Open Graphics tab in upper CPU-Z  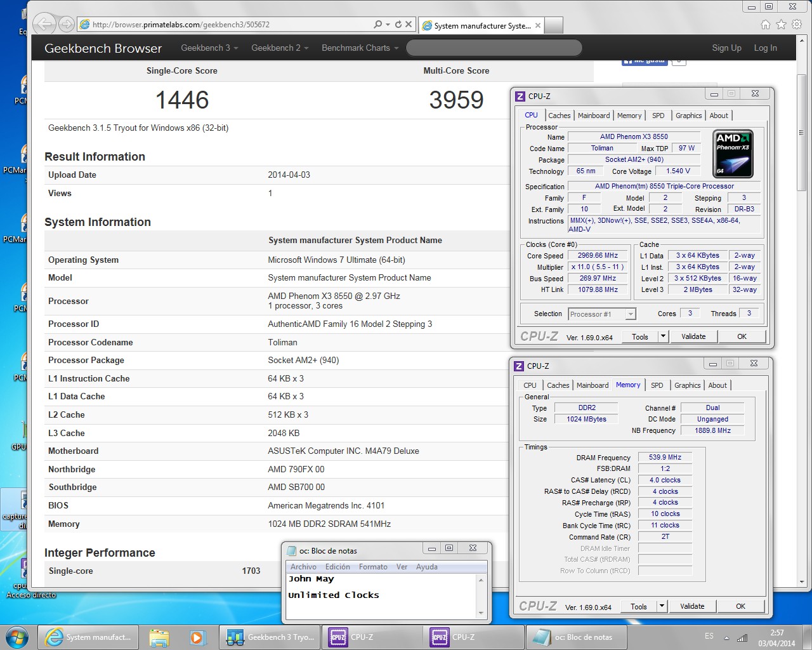coord(689,116)
